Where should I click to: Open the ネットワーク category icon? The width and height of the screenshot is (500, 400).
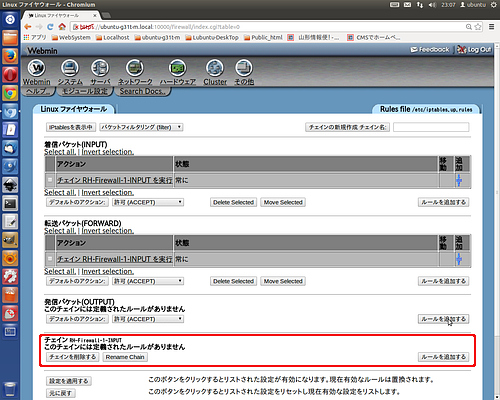pos(135,68)
